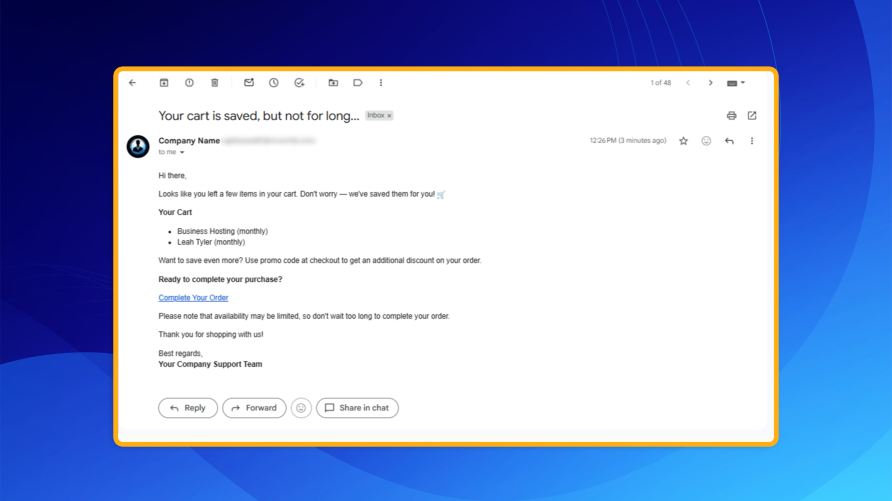Click the subject 'Your cart is saved'
Viewport: 892px width, 501px height.
click(259, 116)
